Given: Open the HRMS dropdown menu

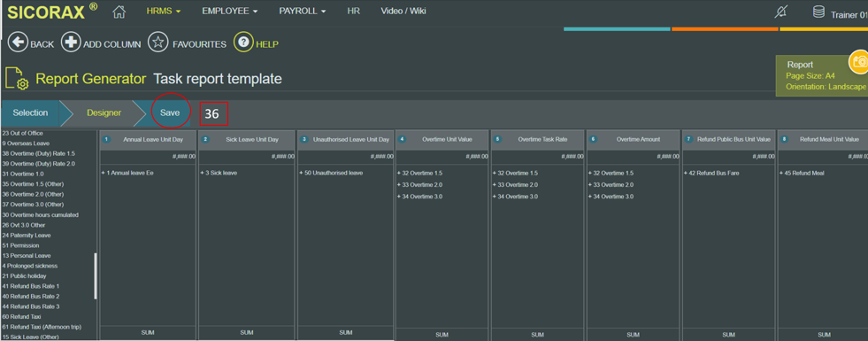Looking at the screenshot, I should click(164, 12).
